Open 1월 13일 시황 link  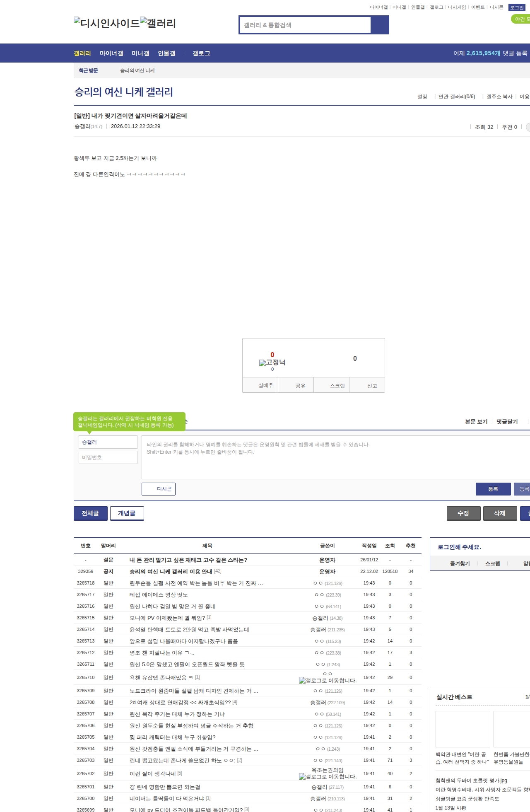(451, 808)
